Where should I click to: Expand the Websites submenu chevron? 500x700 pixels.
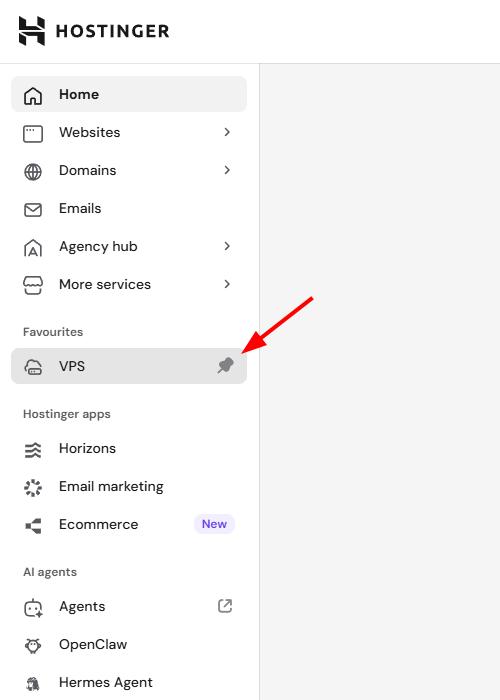tap(227, 132)
